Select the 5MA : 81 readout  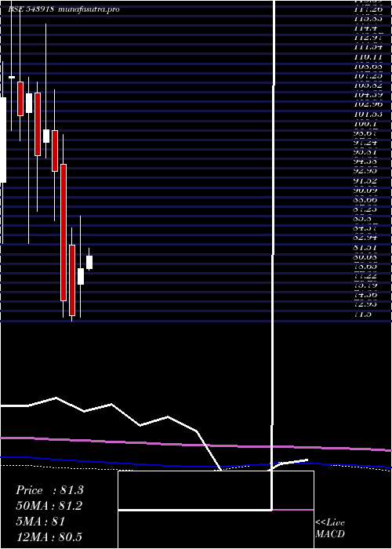pos(41,522)
